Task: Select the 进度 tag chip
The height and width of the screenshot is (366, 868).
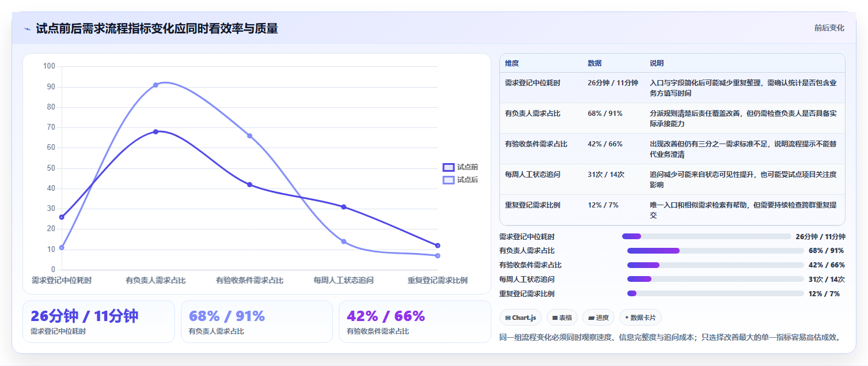Action: click(598, 318)
